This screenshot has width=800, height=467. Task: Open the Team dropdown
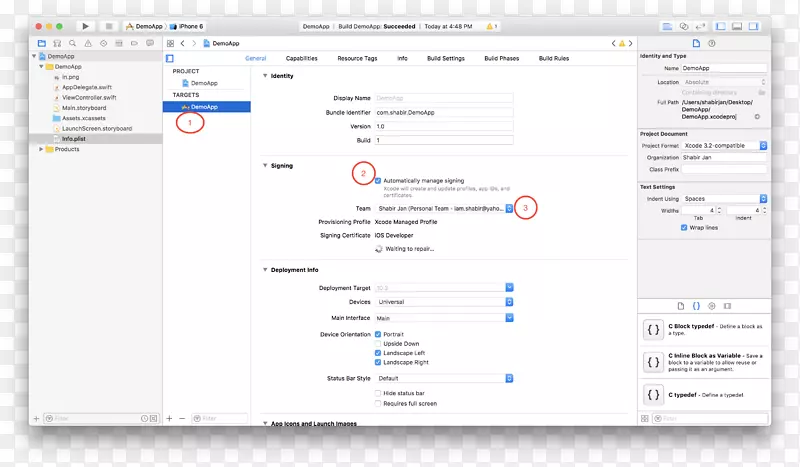pos(444,208)
